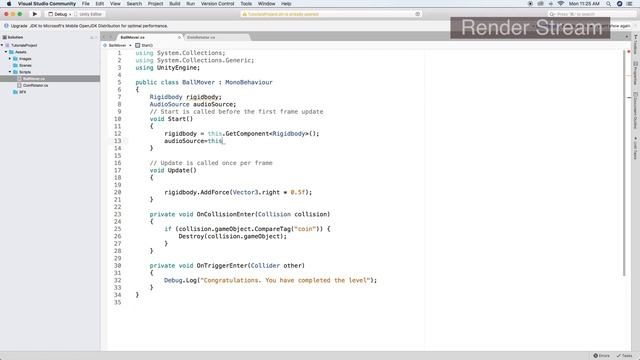Screen dimensions: 640x360
Task: Open the Run menu
Action: tap(190, 3)
